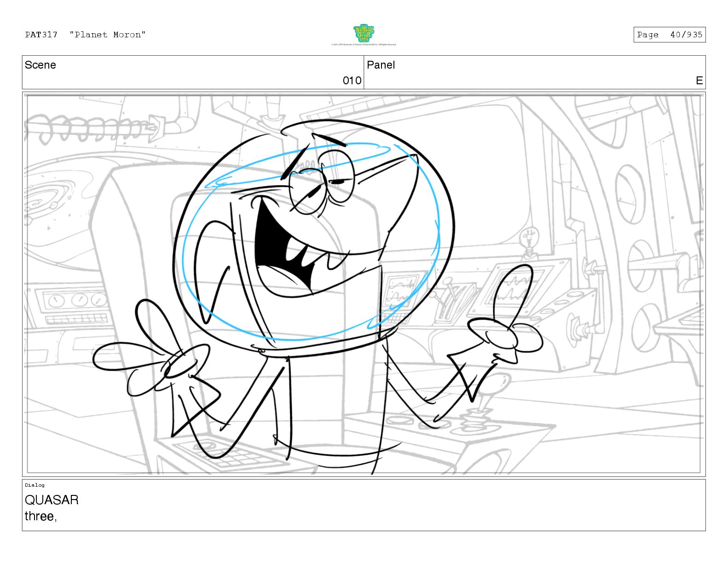Select the speaker name QUASAR
This screenshot has width=728, height=564.
(x=52, y=500)
